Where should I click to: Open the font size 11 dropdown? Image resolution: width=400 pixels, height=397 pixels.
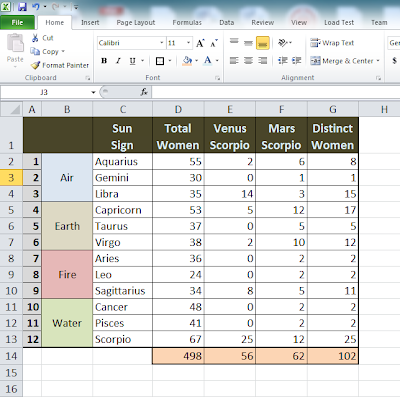click(x=188, y=43)
